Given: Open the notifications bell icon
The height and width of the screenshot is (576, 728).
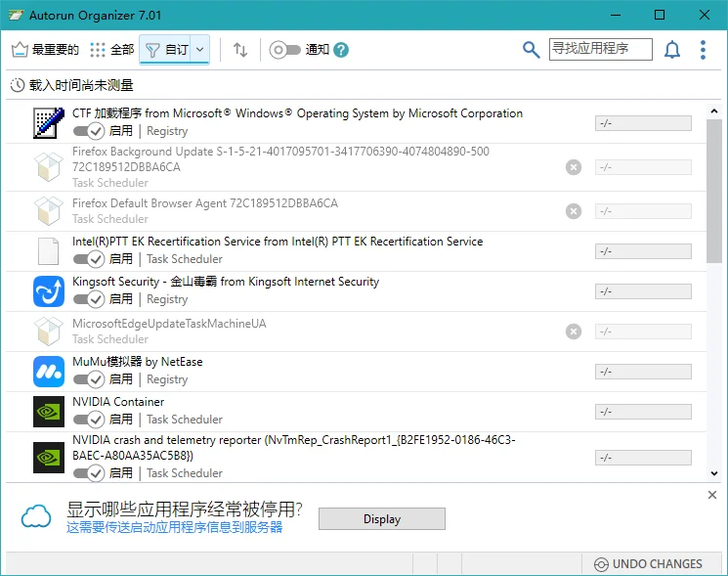Looking at the screenshot, I should click(672, 49).
